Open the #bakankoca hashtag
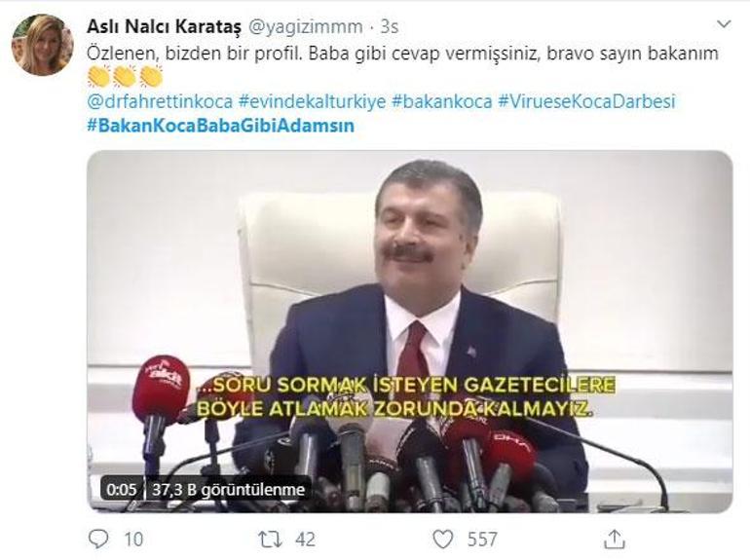750x560 pixels. 441,101
